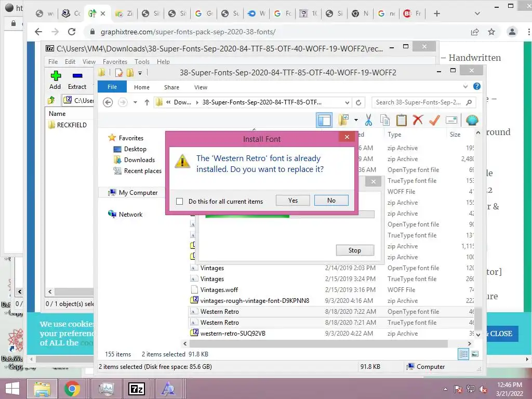This screenshot has height=399, width=532.
Task: Click the volume icon in system tray
Action: (483, 390)
